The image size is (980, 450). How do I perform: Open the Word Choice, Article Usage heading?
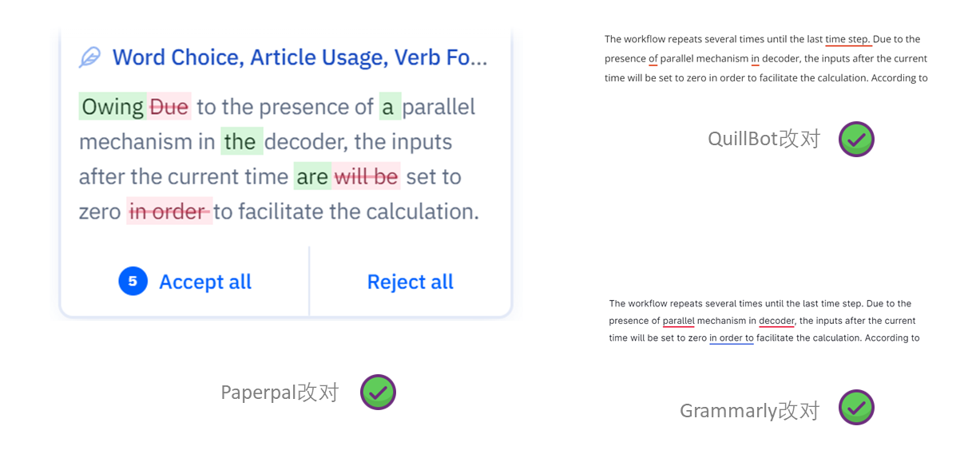(x=300, y=57)
